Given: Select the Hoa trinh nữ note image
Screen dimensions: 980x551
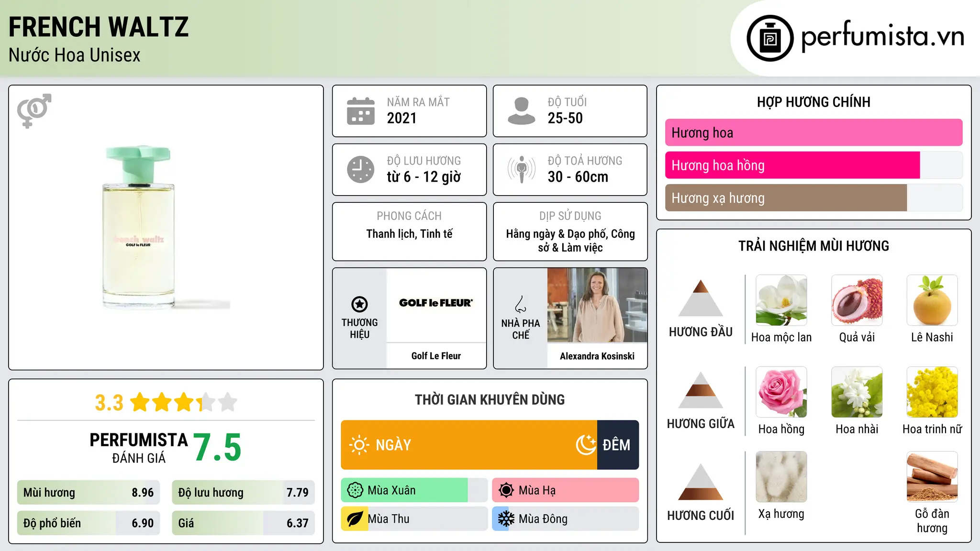Looking at the screenshot, I should click(x=932, y=392).
